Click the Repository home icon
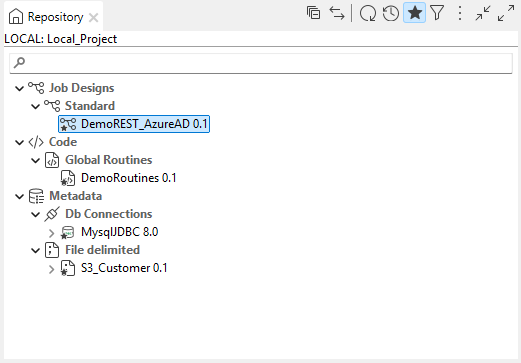The height and width of the screenshot is (363, 521). pyautogui.click(x=16, y=16)
